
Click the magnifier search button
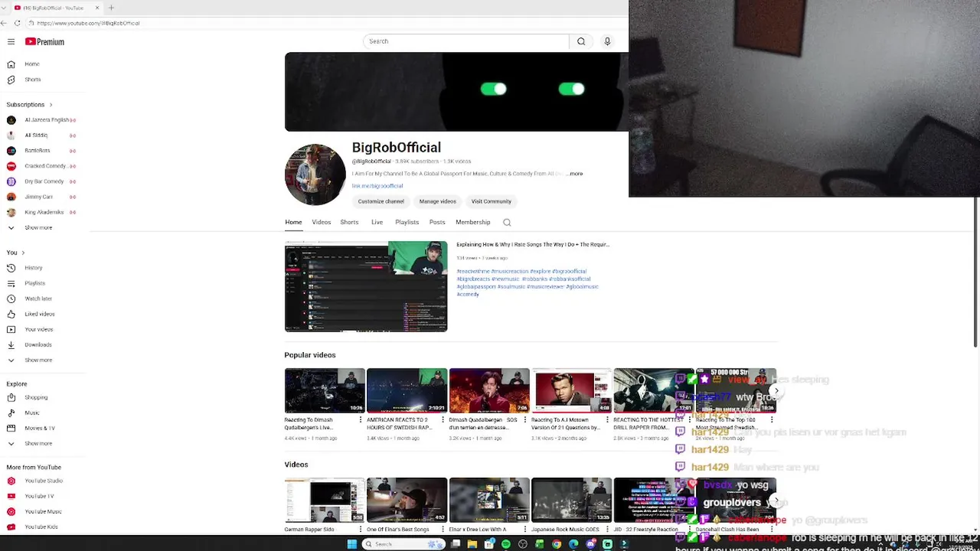581,41
